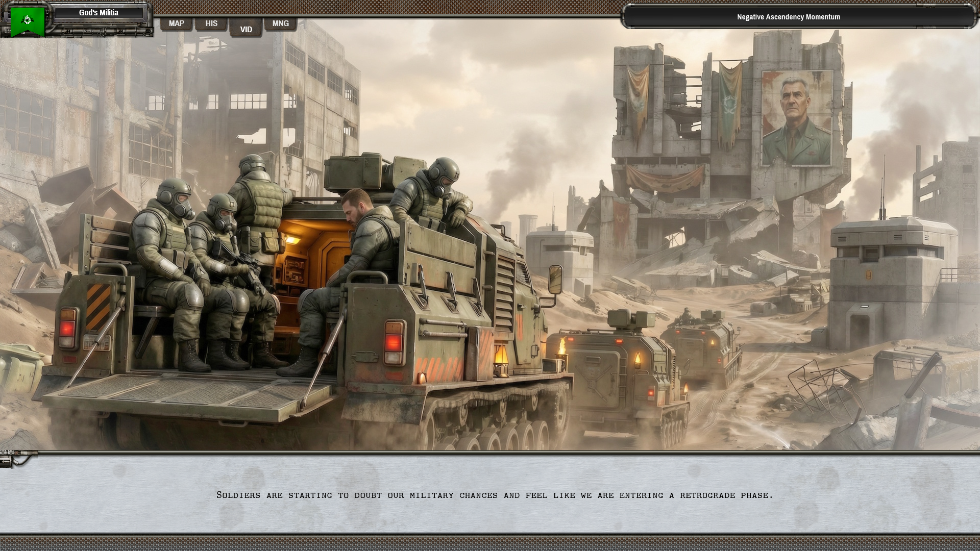The height and width of the screenshot is (551, 980).
Task: Open the HIS tab
Action: [211, 23]
